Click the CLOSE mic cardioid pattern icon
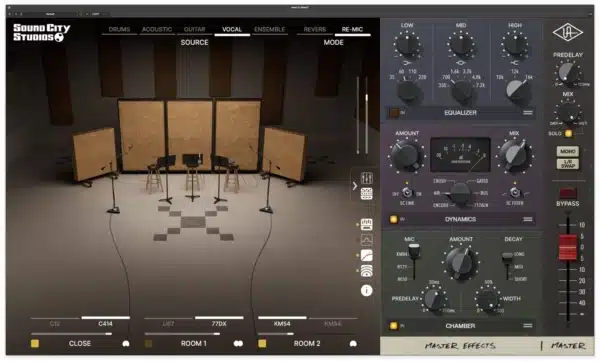 point(126,344)
